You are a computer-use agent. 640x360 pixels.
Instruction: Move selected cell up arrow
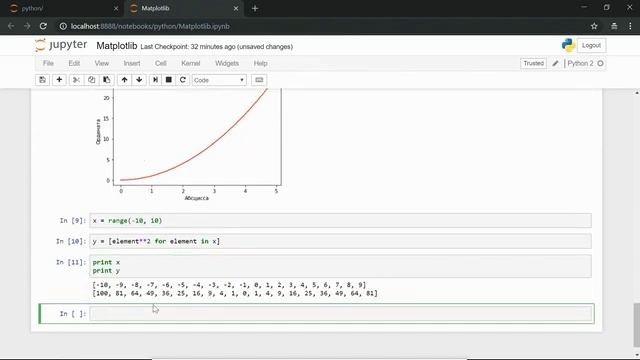pyautogui.click(x=124, y=80)
